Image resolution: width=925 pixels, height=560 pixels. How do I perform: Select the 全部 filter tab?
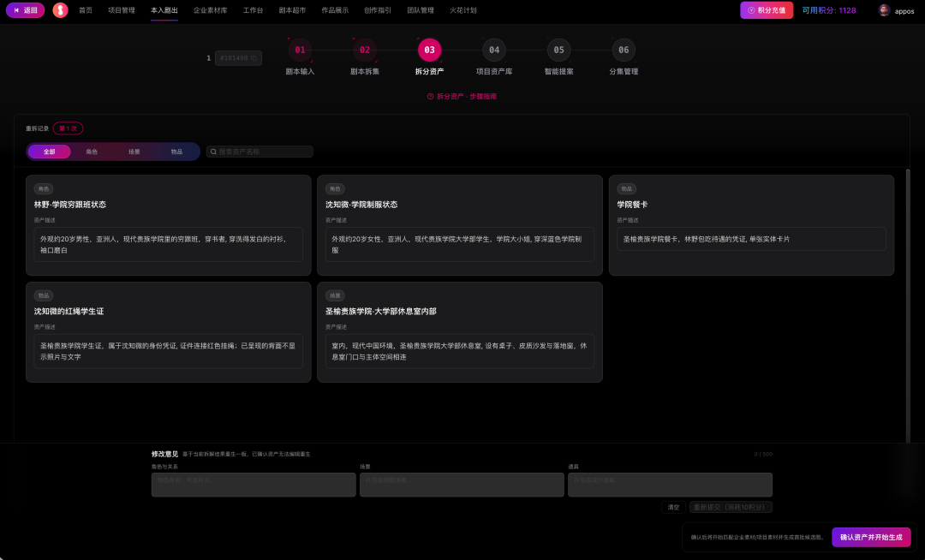tap(49, 152)
